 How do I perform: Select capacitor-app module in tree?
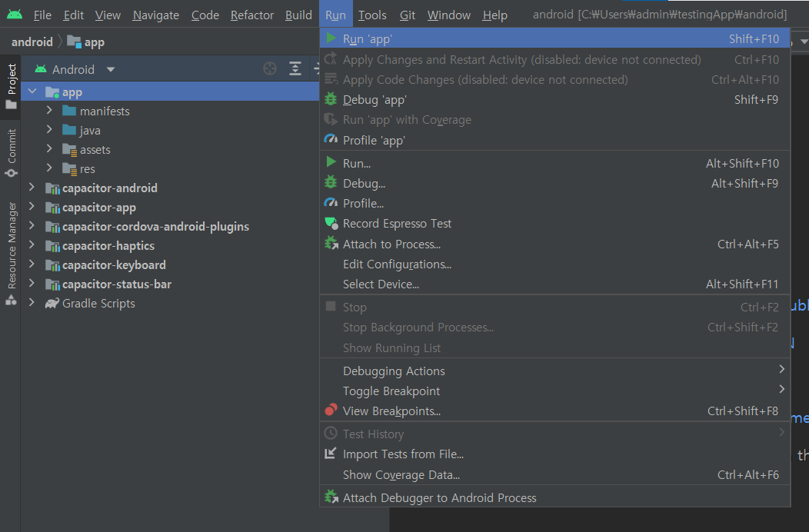(x=99, y=208)
